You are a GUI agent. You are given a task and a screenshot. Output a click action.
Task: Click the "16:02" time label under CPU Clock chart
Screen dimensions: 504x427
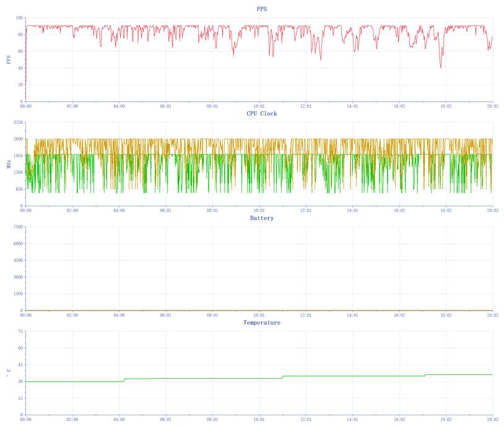point(399,211)
